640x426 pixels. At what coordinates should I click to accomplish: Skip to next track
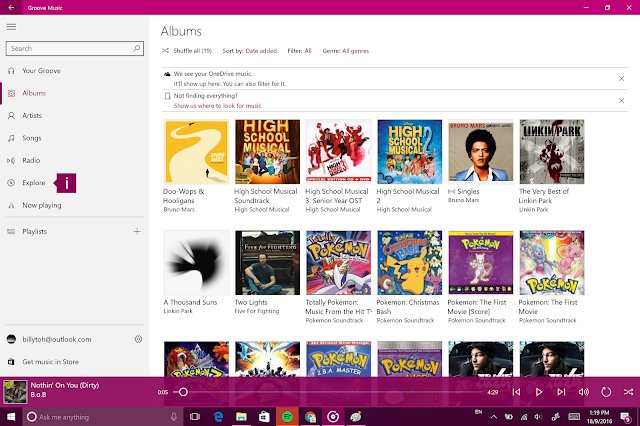(x=561, y=392)
